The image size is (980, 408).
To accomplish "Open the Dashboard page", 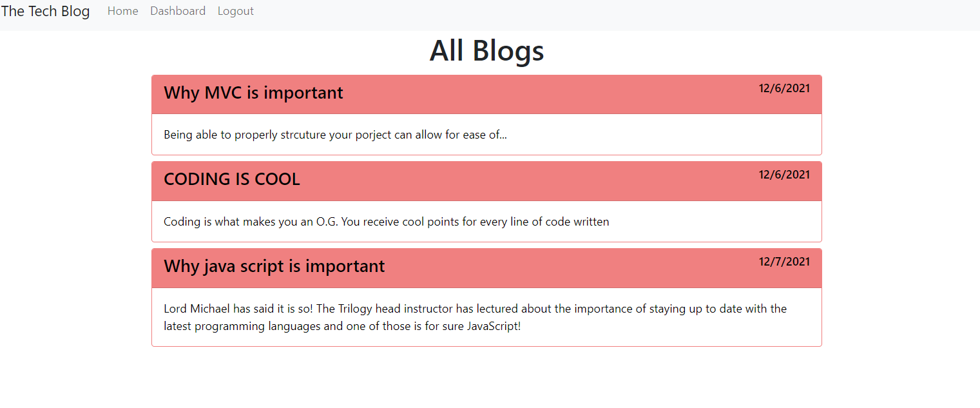I will [x=177, y=11].
